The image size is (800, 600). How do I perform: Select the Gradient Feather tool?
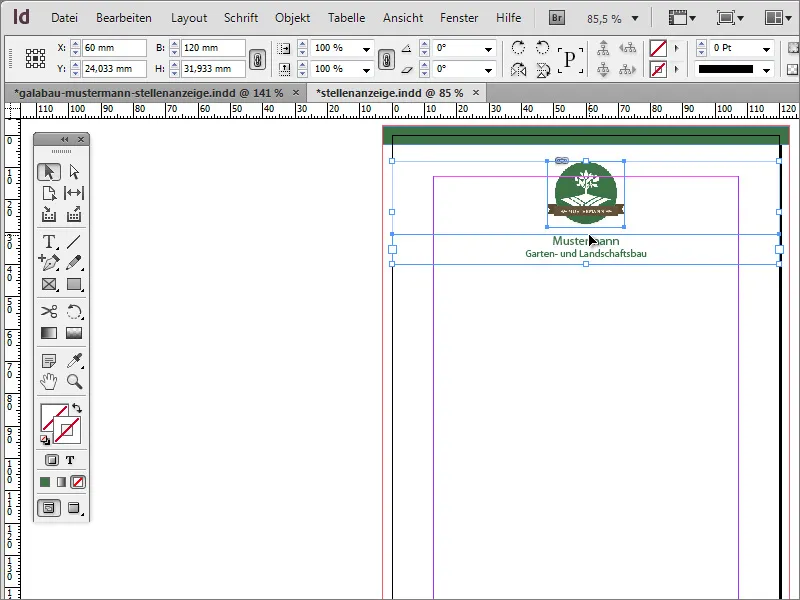74,333
